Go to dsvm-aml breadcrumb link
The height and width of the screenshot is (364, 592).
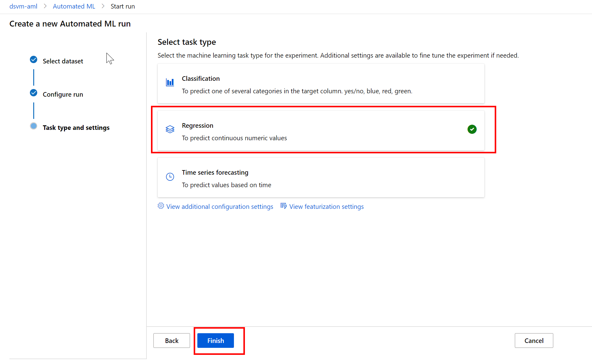[x=23, y=6]
